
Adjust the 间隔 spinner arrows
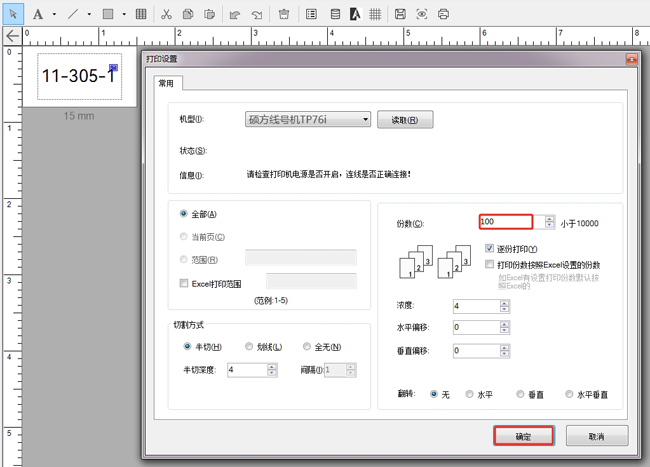coord(351,370)
